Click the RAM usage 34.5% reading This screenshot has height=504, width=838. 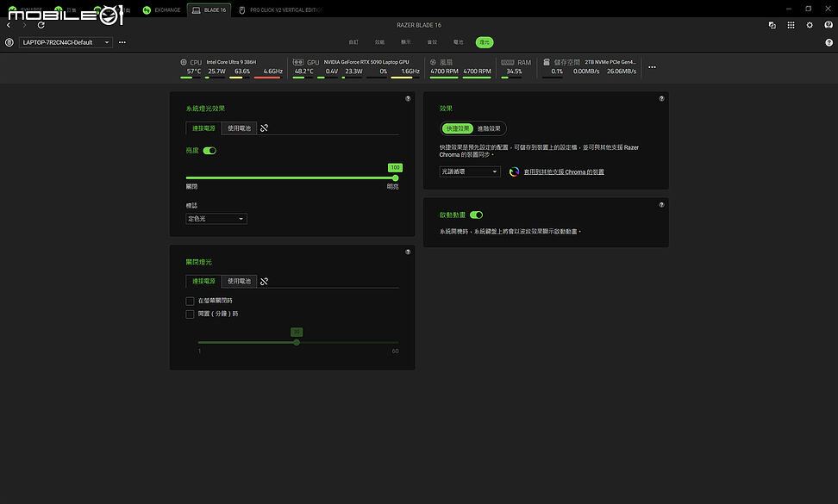point(514,72)
